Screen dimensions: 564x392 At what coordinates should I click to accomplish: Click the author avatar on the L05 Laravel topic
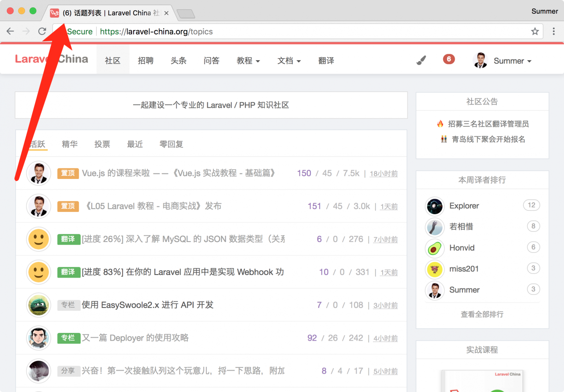(39, 206)
